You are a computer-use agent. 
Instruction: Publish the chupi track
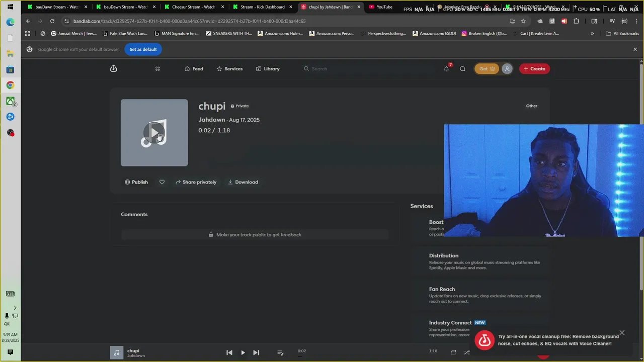pos(136,182)
